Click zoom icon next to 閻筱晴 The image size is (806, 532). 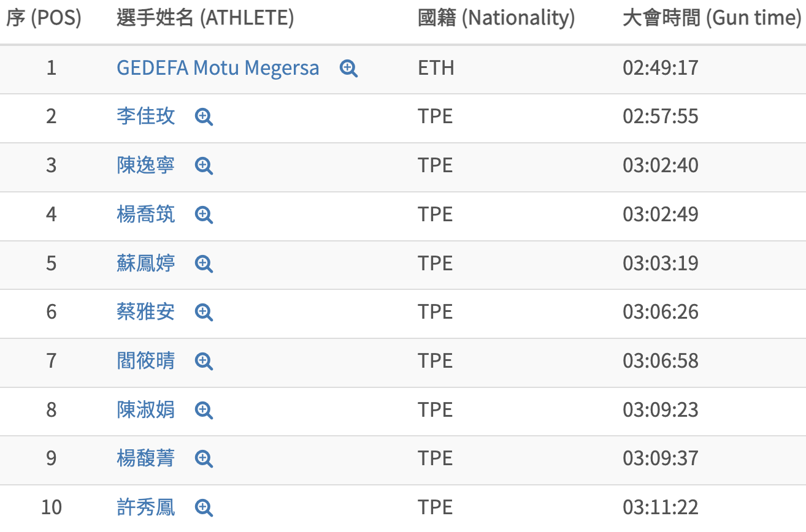(204, 361)
